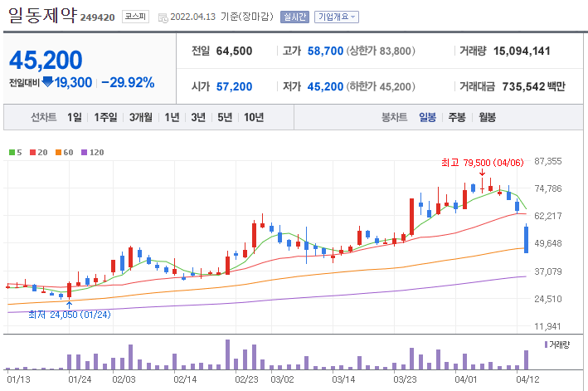
Task: Switch to 3개월 line chart
Action: (141, 117)
